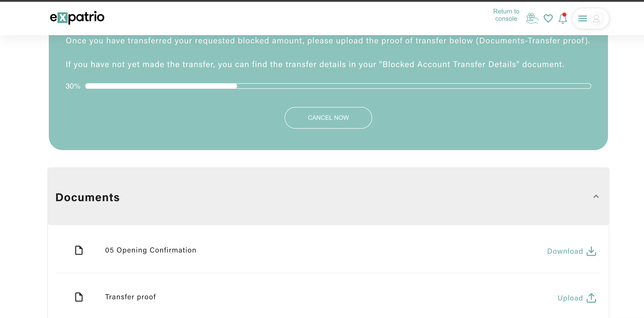Download the 05 Opening Confirmation document

[571, 251]
